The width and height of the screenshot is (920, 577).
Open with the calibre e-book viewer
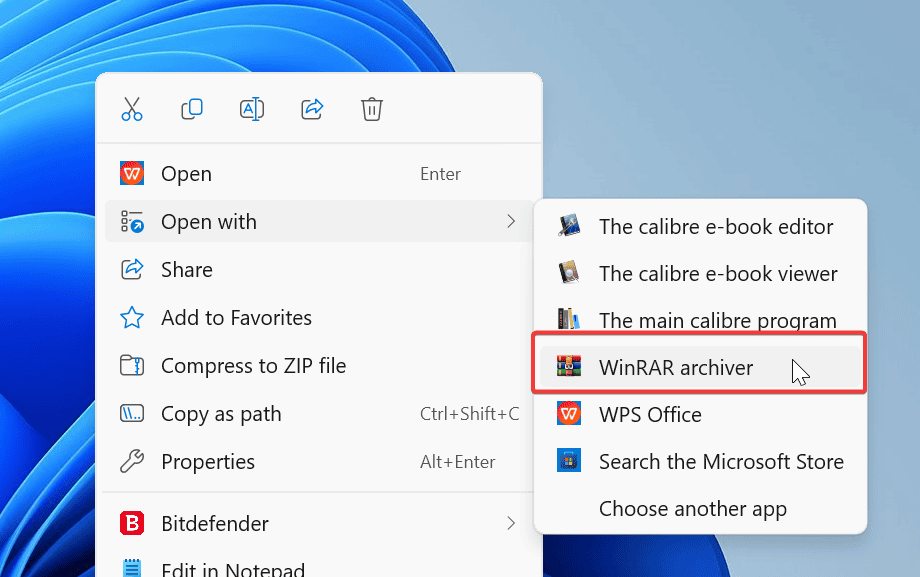pyautogui.click(x=700, y=274)
